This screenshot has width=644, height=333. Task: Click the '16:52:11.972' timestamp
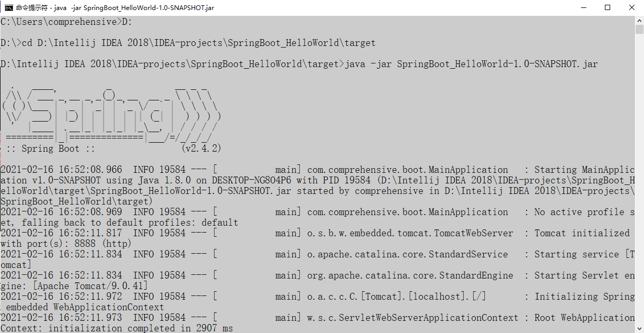coord(90,297)
